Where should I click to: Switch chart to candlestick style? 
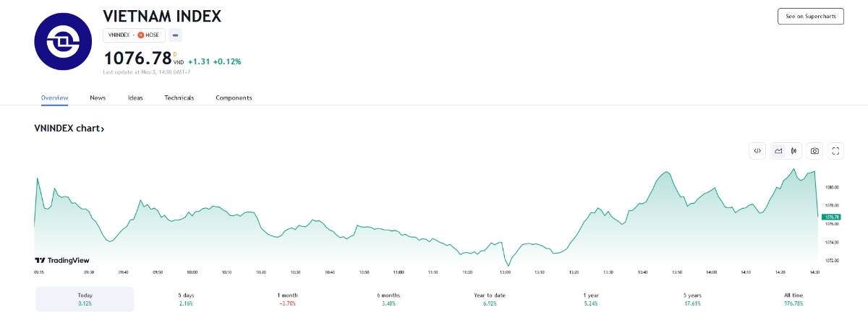click(x=794, y=151)
